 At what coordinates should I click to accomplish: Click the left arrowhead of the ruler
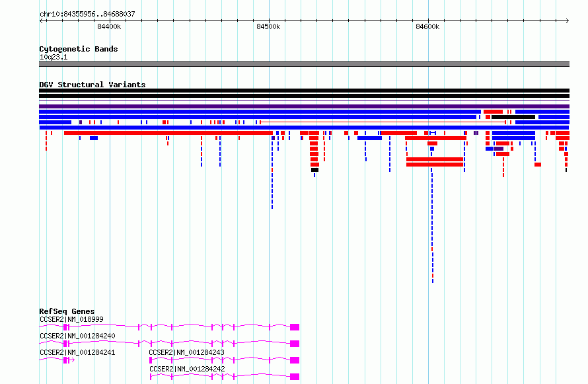coord(41,21)
